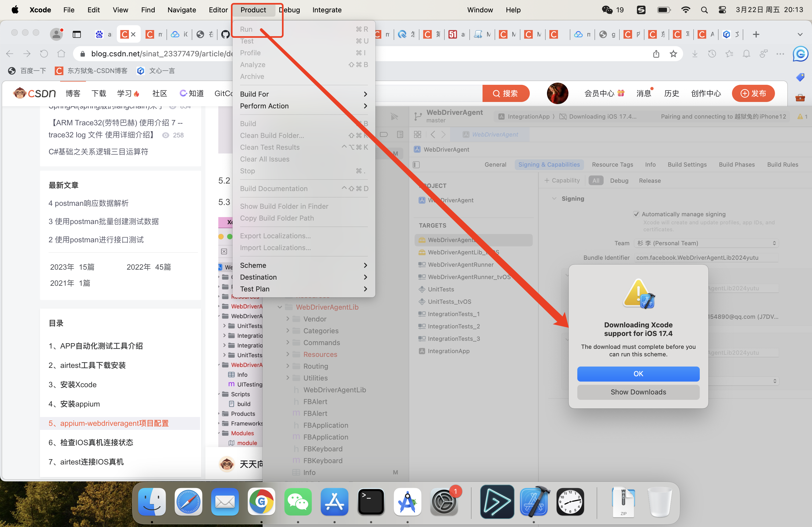The image size is (812, 527).
Task: Switch to the General tab
Action: [495, 165]
